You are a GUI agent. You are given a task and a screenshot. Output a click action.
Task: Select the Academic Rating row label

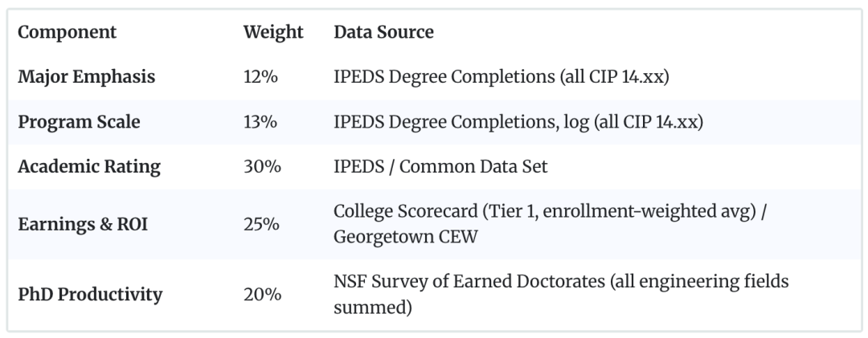89,166
